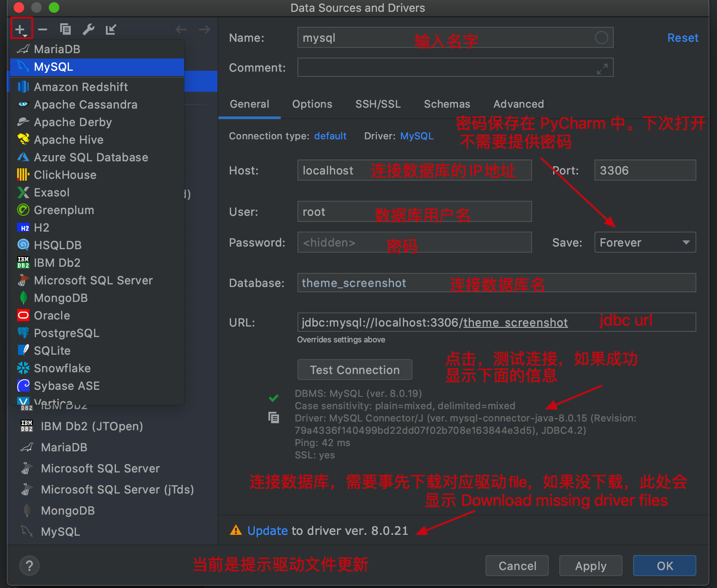This screenshot has width=717, height=588.
Task: Click the User field root
Action: click(x=414, y=212)
